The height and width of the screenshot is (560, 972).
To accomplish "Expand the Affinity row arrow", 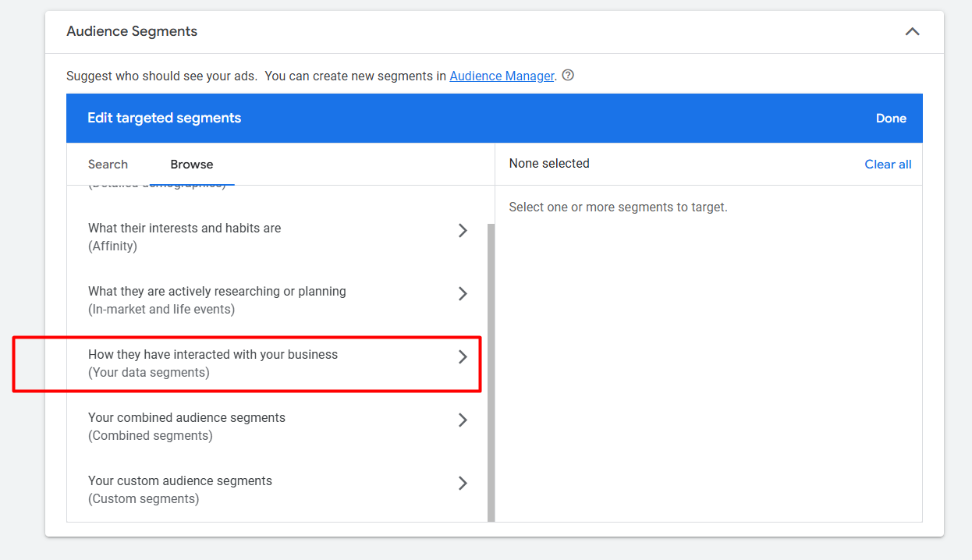I will (463, 230).
